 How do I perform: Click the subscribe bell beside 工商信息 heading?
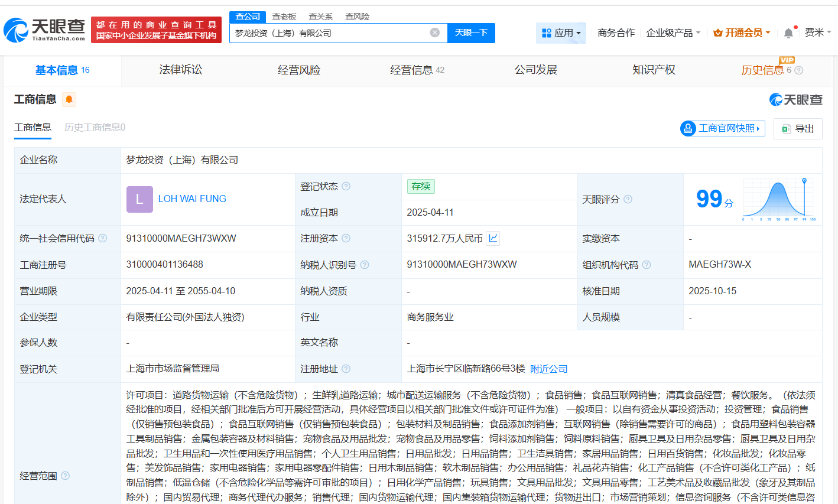[x=69, y=100]
